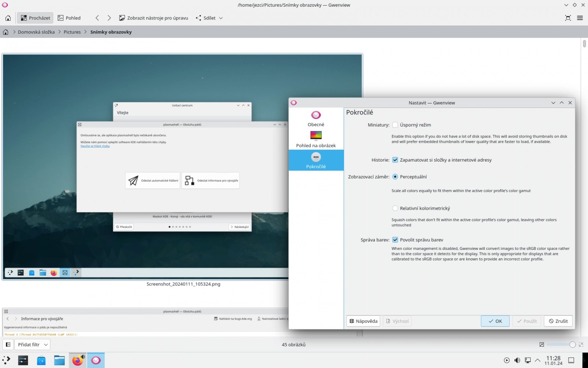
Task: Open Discover software center from the taskbar
Action: [41, 360]
